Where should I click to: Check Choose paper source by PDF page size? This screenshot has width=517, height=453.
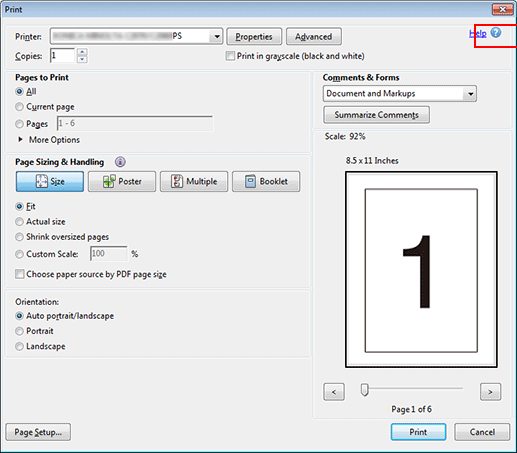[20, 274]
